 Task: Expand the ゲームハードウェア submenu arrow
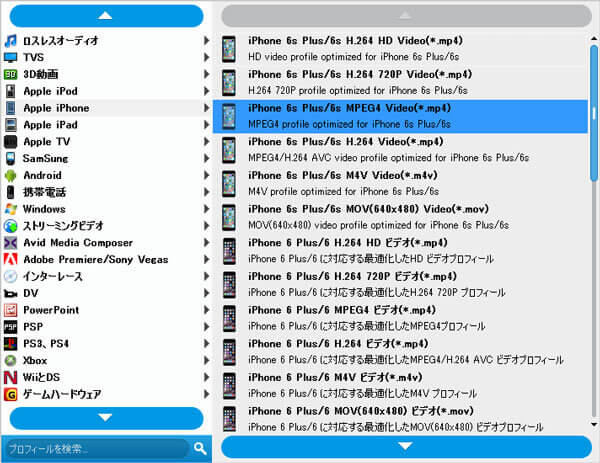(206, 394)
